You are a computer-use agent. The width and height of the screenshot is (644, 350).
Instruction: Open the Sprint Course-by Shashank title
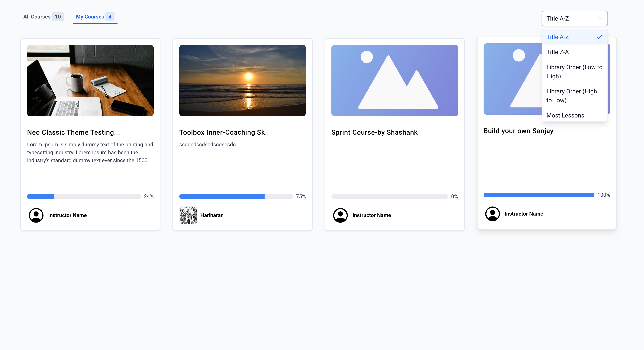(x=374, y=132)
